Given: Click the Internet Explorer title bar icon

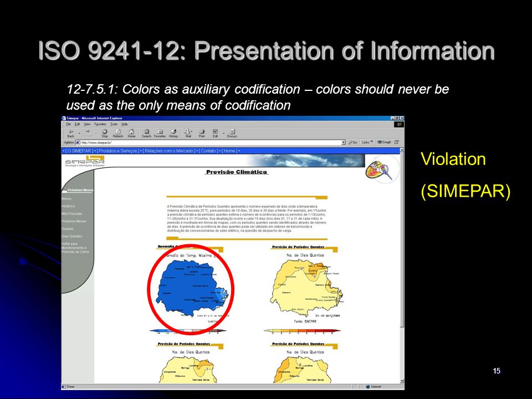Looking at the screenshot, I should [x=63, y=118].
